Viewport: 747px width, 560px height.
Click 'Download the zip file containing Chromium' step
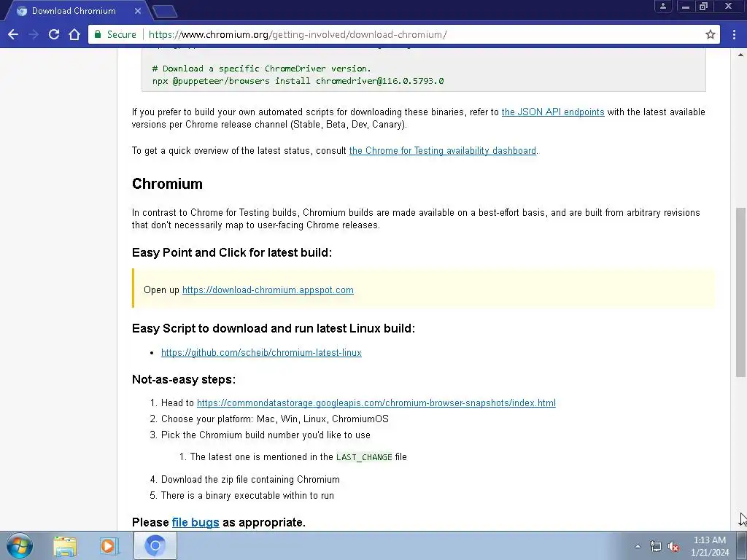coord(250,480)
